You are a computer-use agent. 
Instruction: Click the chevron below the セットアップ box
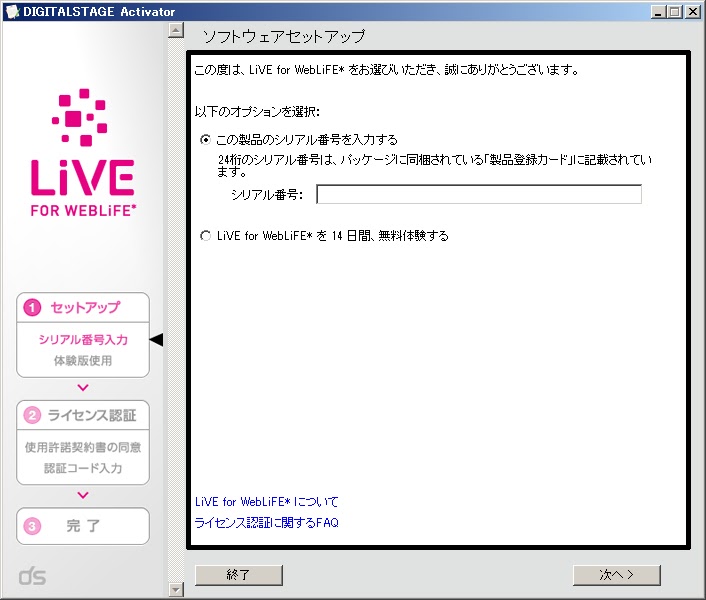[x=83, y=387]
